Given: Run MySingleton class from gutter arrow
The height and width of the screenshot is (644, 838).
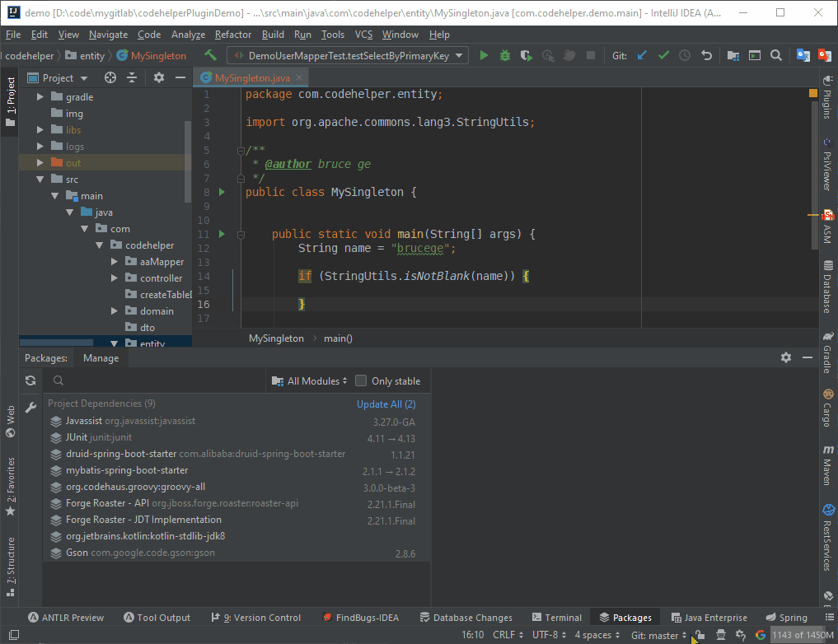Looking at the screenshot, I should [222, 192].
